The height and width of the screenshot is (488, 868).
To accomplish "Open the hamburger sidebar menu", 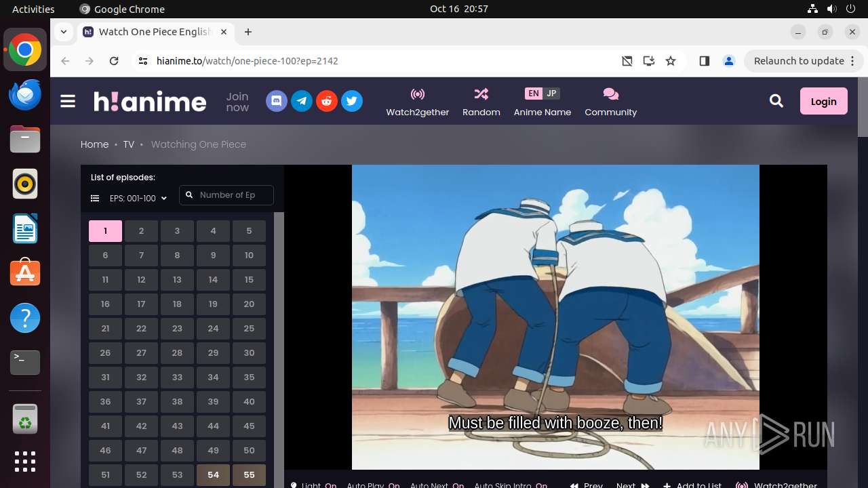I will pyautogui.click(x=68, y=101).
